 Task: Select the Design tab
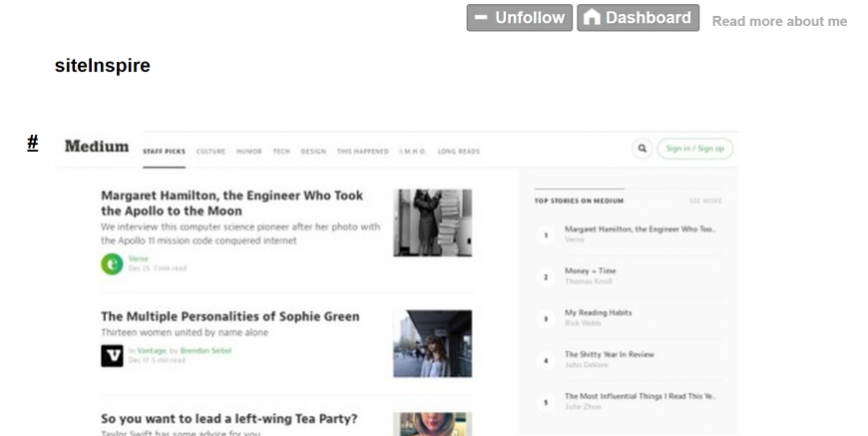point(313,151)
